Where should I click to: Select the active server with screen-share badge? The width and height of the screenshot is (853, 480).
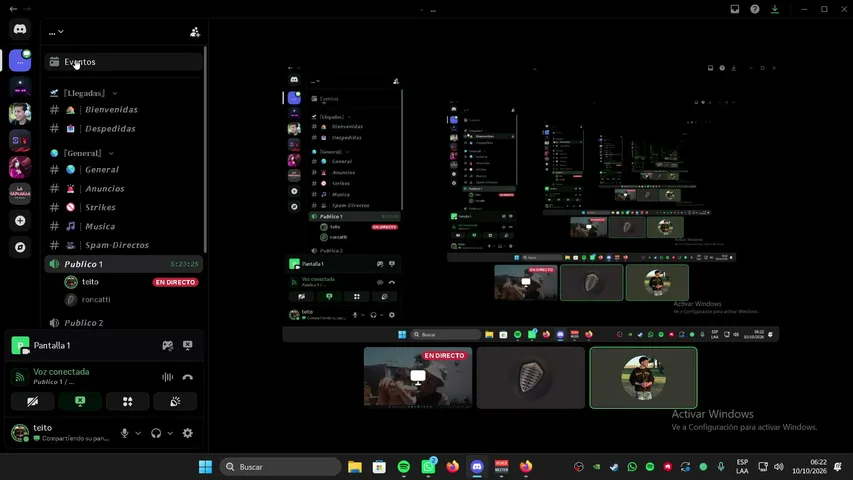pos(20,60)
